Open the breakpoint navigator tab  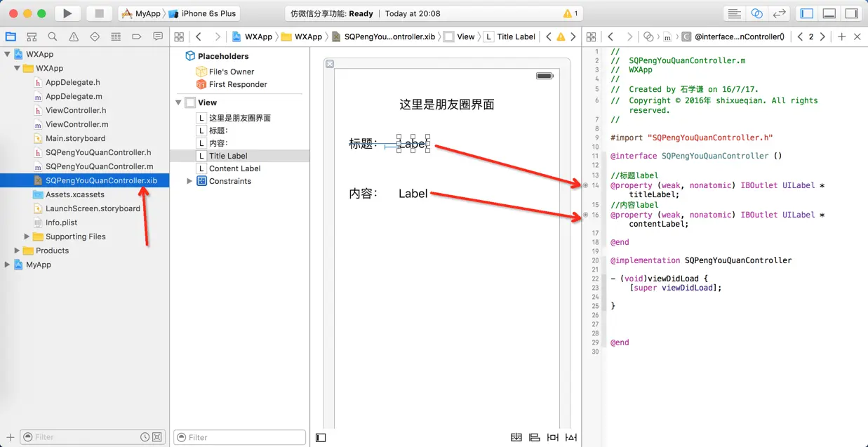point(137,37)
